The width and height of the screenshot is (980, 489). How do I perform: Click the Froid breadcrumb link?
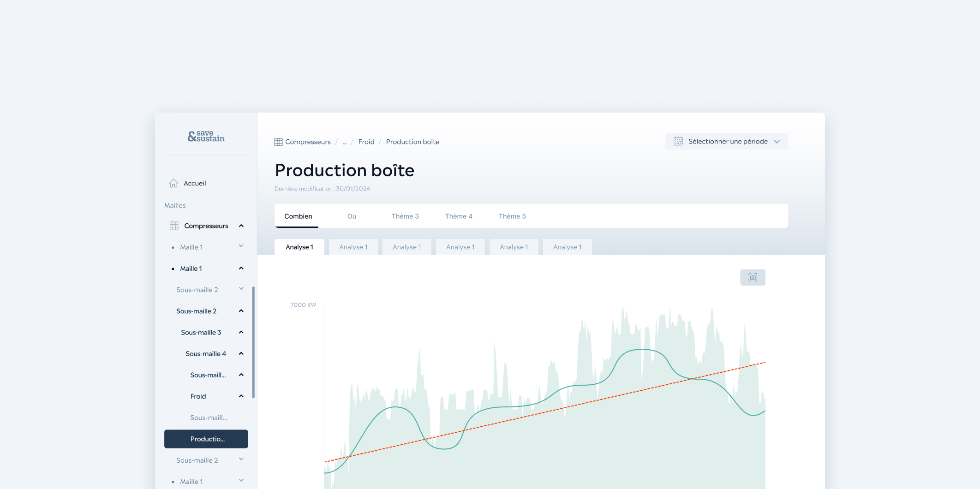[366, 142]
